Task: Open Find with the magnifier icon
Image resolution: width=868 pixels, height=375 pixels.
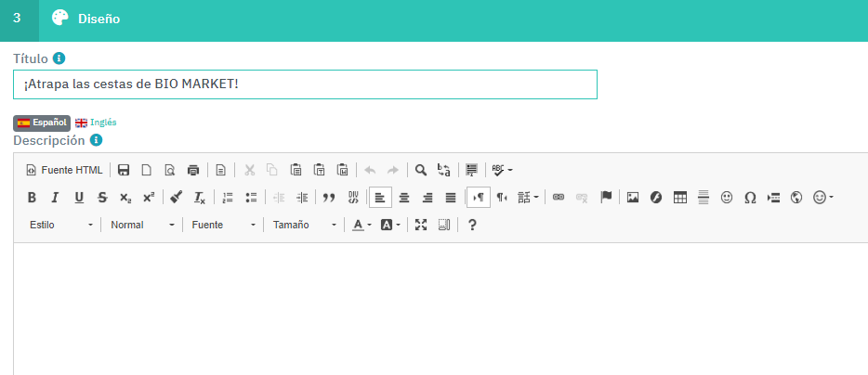Action: (x=421, y=170)
